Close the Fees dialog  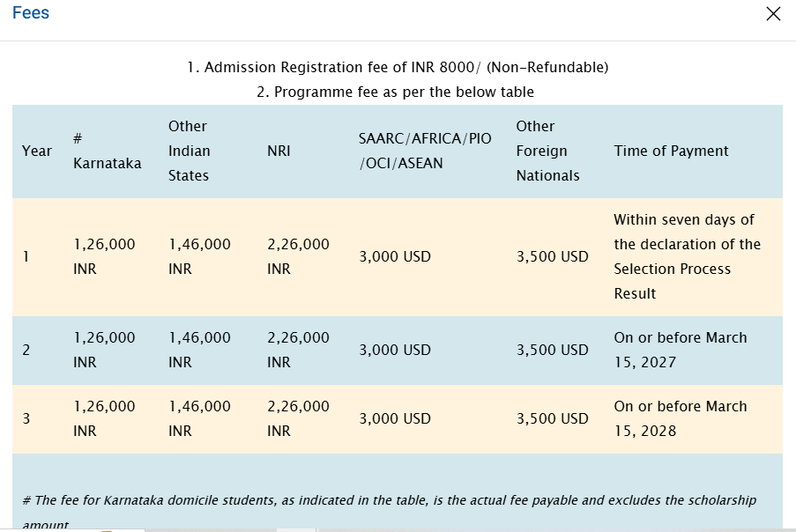(x=773, y=14)
